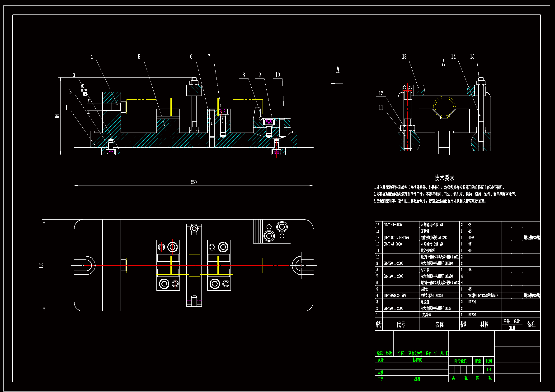Select the 对刀块 entry in parts table
The width and height of the screenshot is (555, 392).
click(425, 270)
